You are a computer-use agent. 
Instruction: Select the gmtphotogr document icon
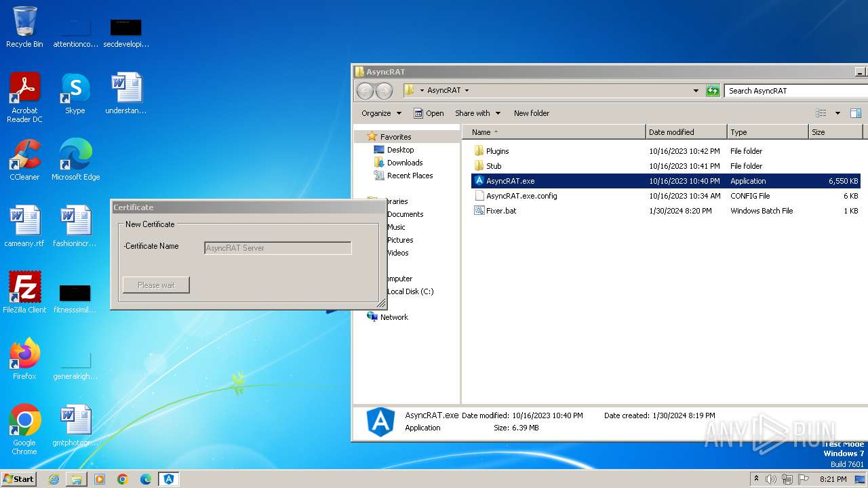(x=75, y=426)
